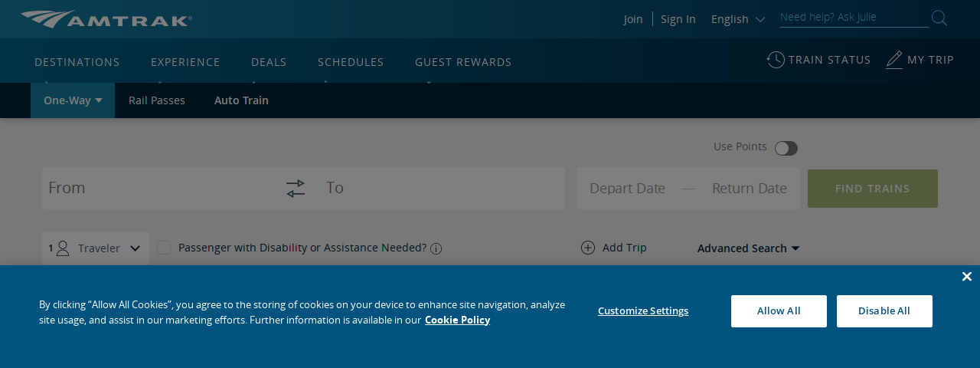This screenshot has height=368, width=980.
Task: Click the Amtrak logo
Action: click(x=106, y=19)
